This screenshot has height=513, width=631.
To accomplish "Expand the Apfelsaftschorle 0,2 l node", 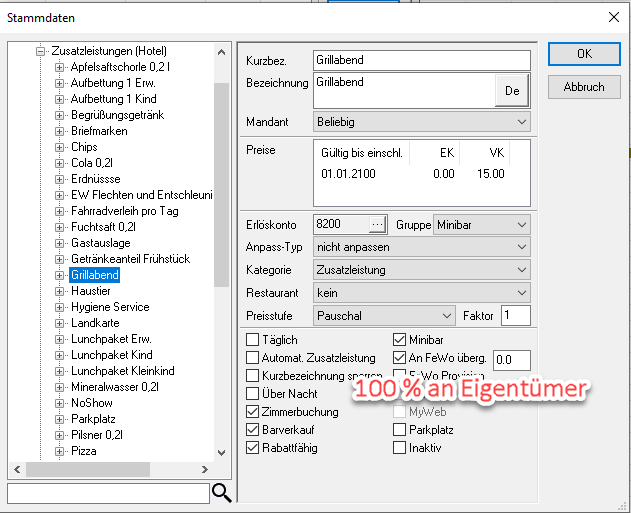I will 59,67.
